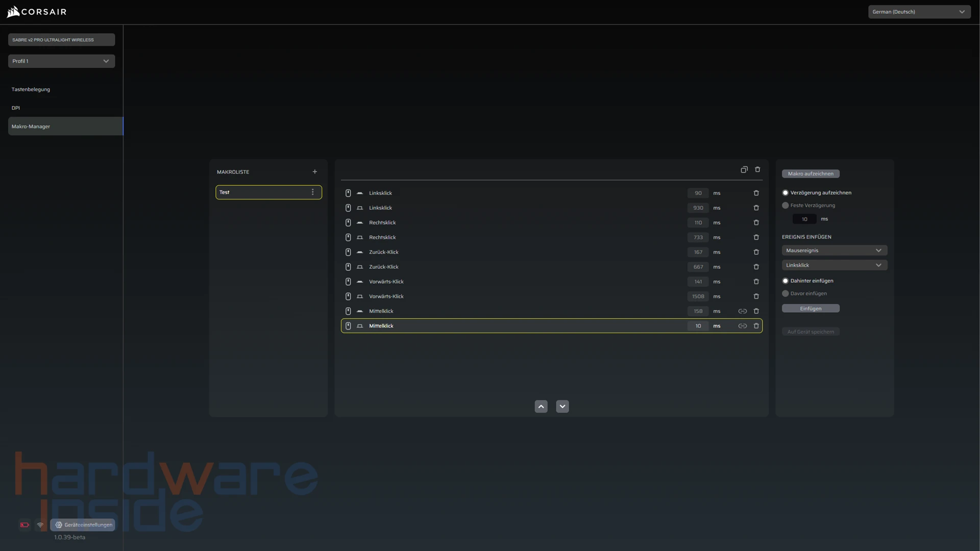Click the duplicate macro icon
Image resolution: width=980 pixels, height=551 pixels.
[744, 169]
